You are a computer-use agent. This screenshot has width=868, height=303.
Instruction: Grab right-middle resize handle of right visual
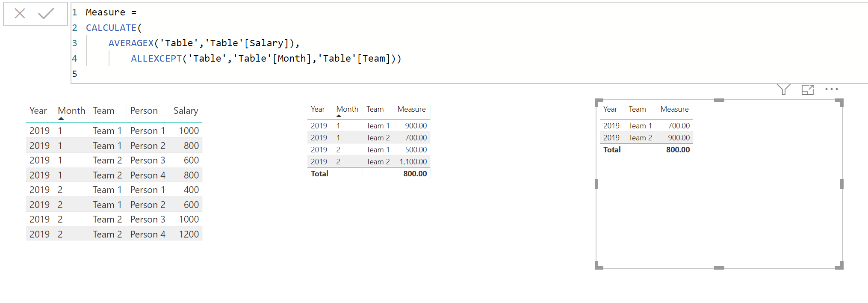click(x=842, y=184)
